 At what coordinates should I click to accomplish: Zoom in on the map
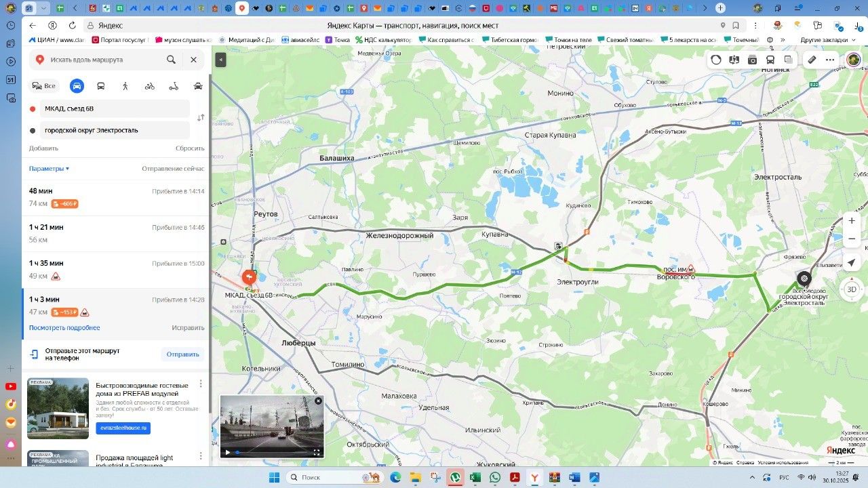pyautogui.click(x=852, y=220)
